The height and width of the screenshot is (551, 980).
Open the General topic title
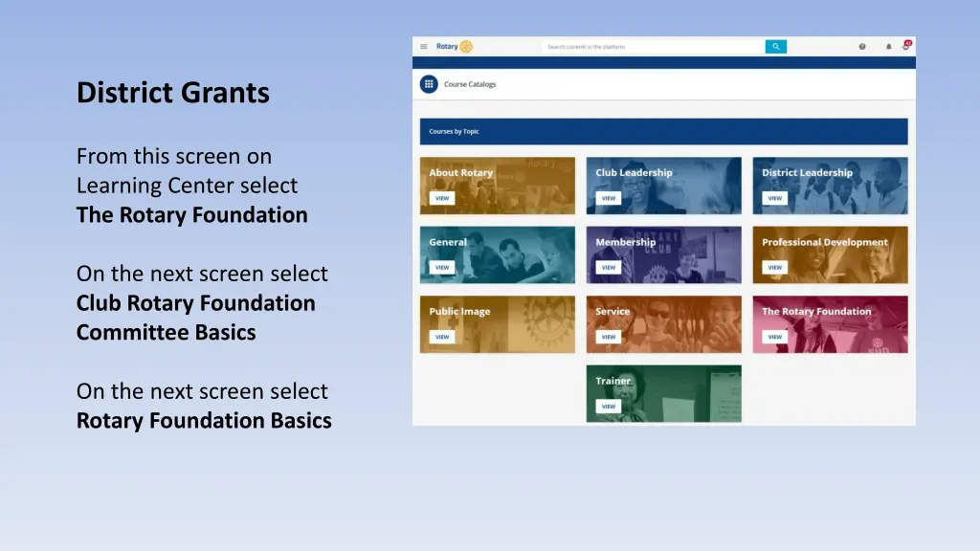coord(448,242)
